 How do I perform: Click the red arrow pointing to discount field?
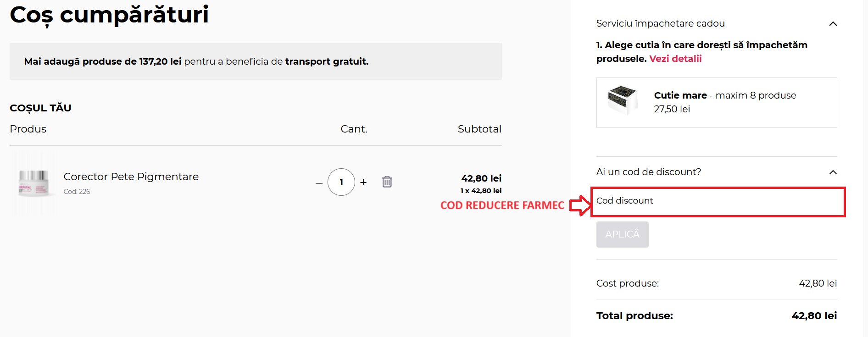[x=580, y=205]
